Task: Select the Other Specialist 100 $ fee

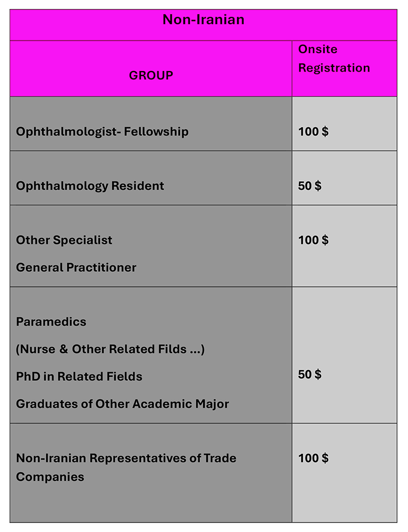Action: point(313,240)
